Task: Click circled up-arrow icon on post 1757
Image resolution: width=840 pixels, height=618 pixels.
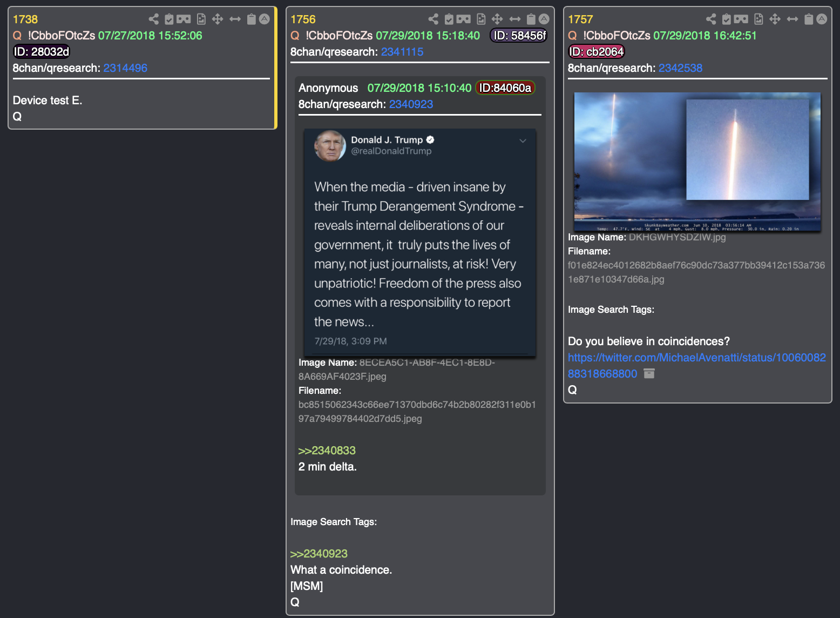Action: pyautogui.click(x=822, y=19)
